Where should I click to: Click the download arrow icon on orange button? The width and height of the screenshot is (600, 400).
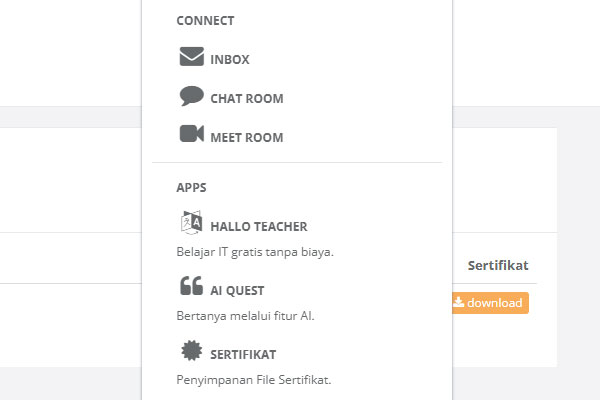tap(458, 302)
